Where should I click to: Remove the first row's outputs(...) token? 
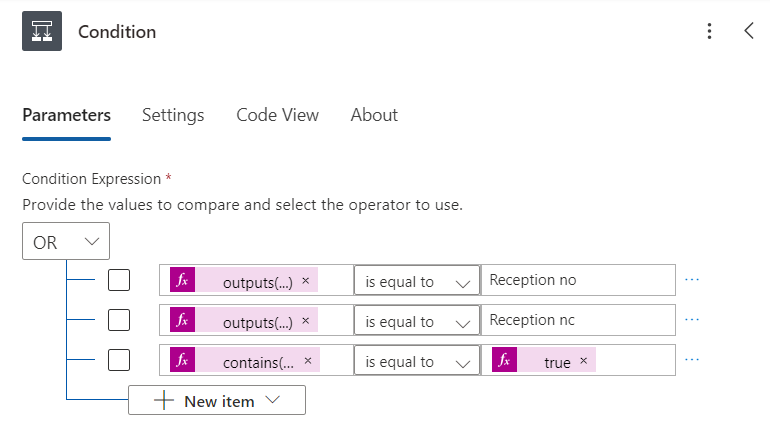305,280
